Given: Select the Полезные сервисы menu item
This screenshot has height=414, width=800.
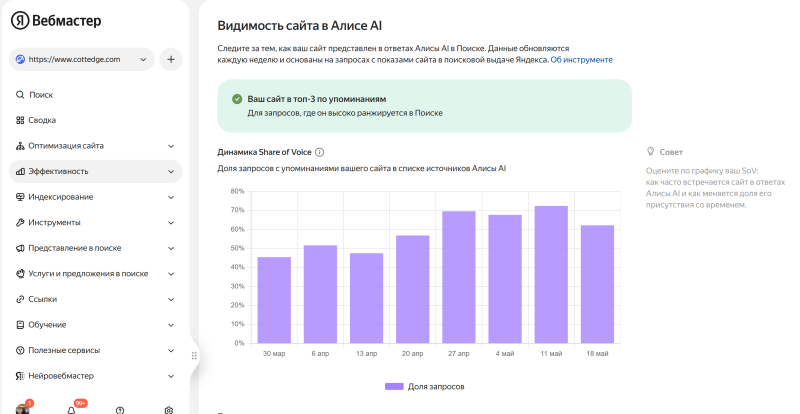Looking at the screenshot, I should point(95,350).
